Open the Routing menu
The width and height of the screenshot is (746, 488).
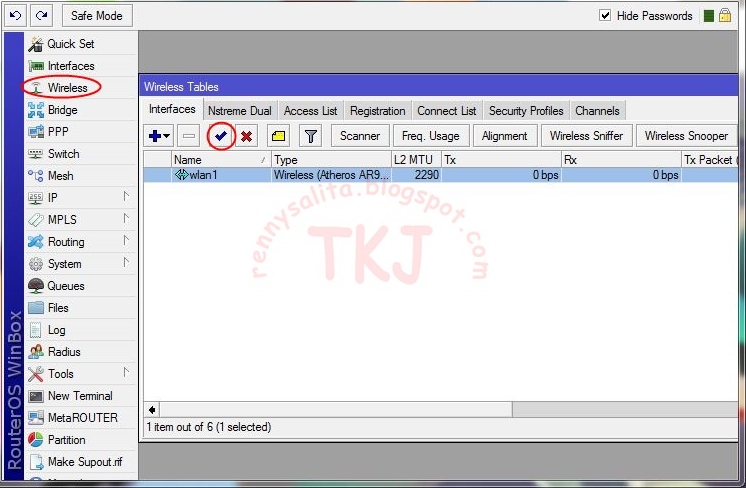[x=81, y=242]
